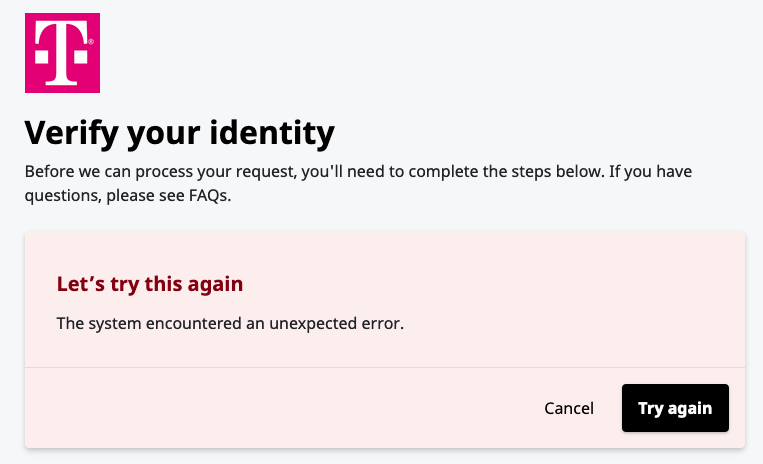Click the phrase "If you have" in the intro
763x464 pixels.
[650, 172]
